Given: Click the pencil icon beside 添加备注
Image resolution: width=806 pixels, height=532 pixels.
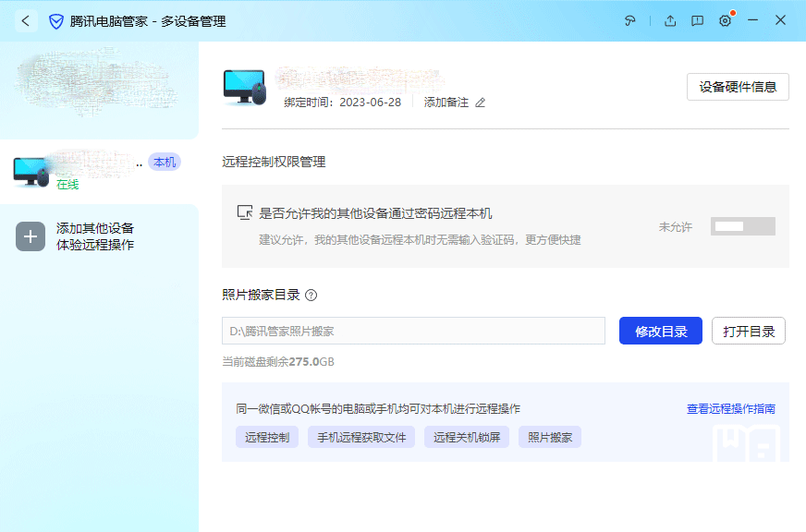Looking at the screenshot, I should click(x=480, y=103).
